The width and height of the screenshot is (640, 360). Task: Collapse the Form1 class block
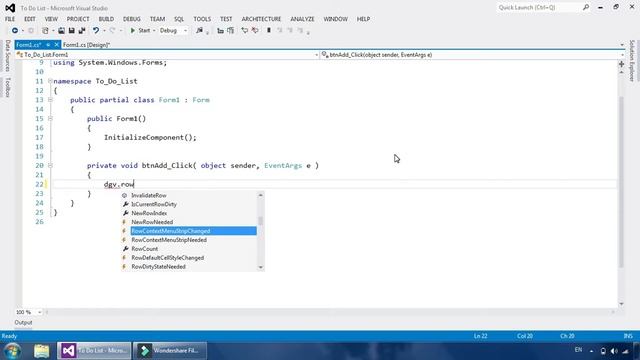pyautogui.click(x=50, y=100)
